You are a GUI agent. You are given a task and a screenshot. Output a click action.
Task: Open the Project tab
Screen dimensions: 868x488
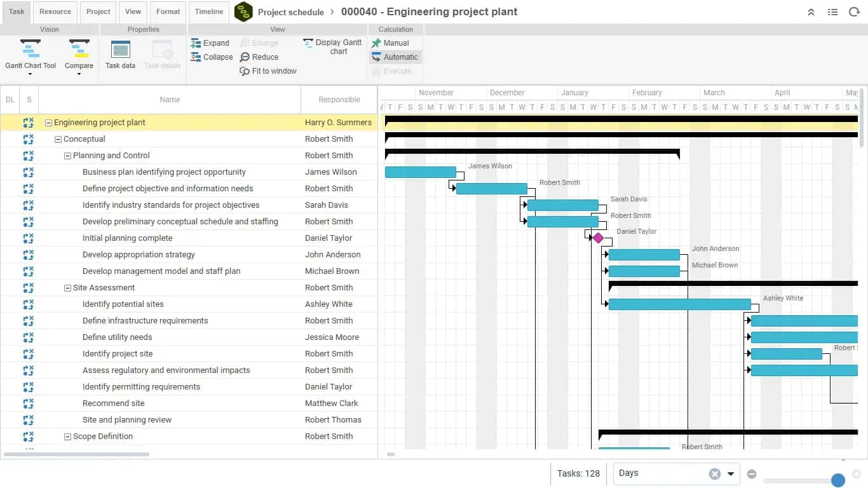(x=98, y=12)
